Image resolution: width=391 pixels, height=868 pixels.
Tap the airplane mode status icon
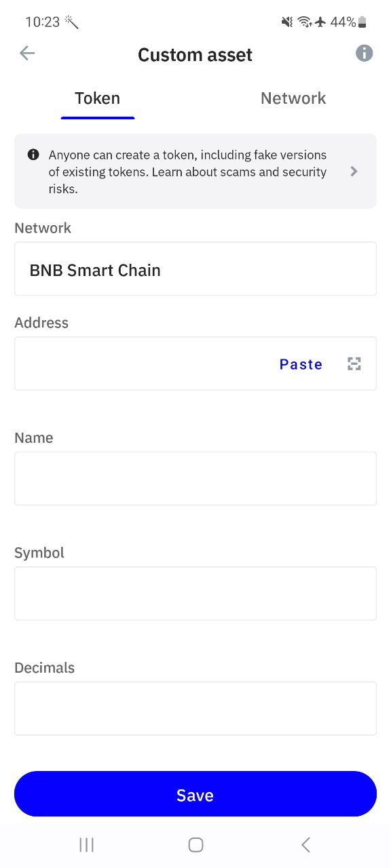click(321, 22)
